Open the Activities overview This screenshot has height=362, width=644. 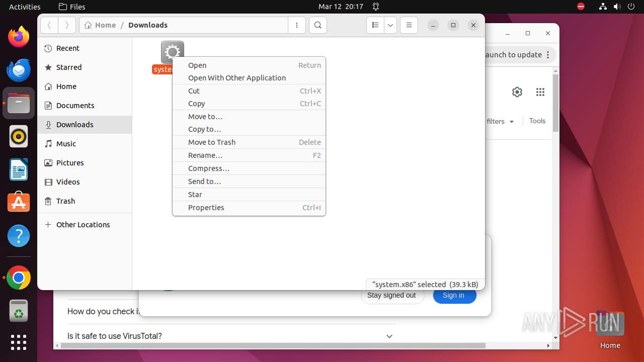25,7
